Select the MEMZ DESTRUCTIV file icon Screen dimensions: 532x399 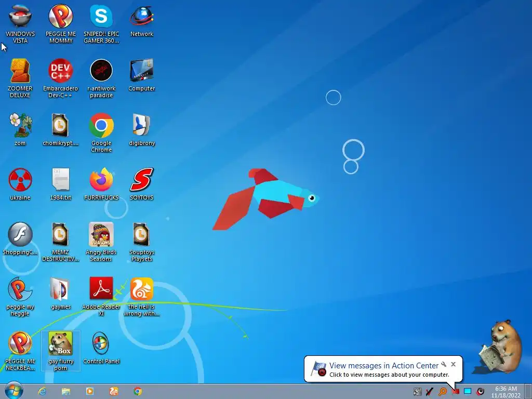point(60,242)
